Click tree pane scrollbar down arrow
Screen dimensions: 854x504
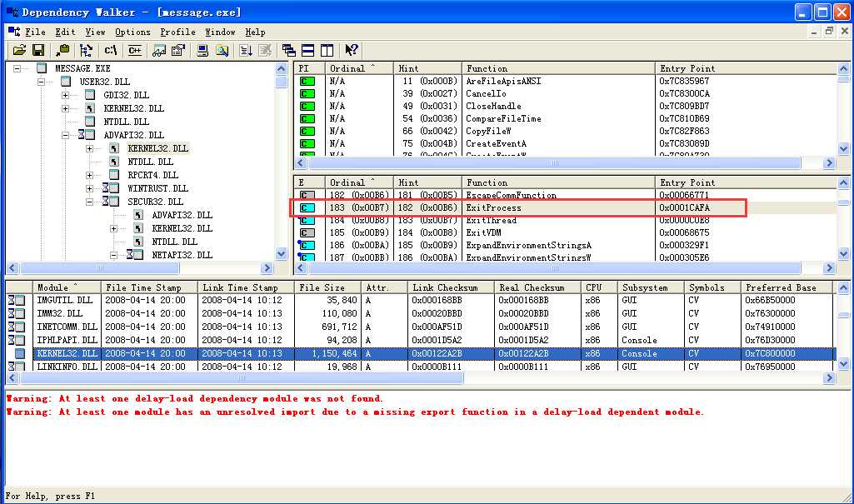281,253
